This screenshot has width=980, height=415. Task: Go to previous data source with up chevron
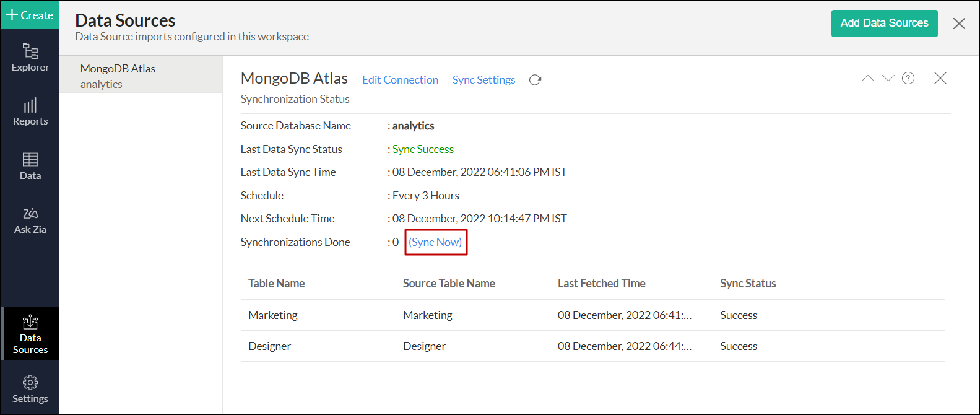[868, 78]
